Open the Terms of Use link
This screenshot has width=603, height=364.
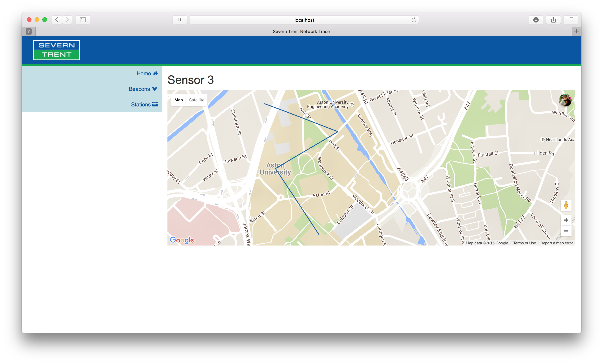pyautogui.click(x=525, y=243)
